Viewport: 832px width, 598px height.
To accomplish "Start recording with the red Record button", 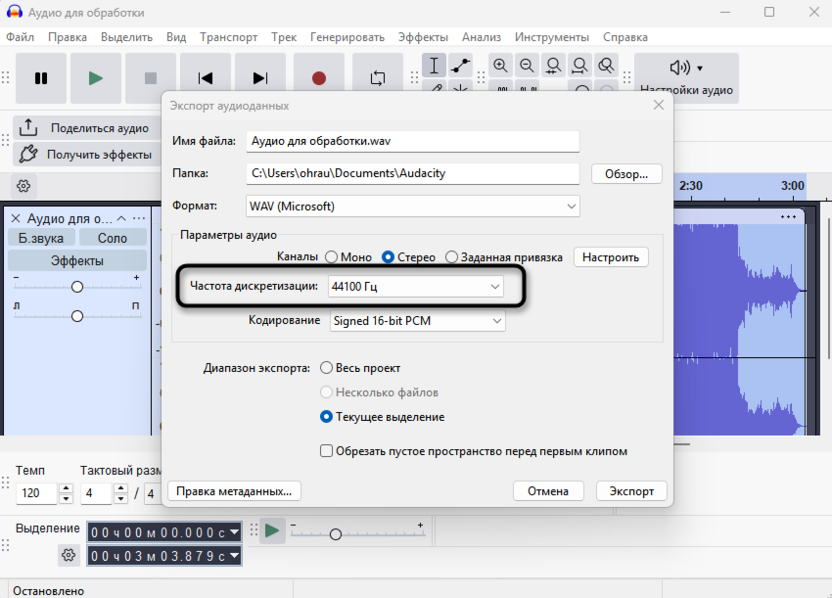I will point(319,78).
